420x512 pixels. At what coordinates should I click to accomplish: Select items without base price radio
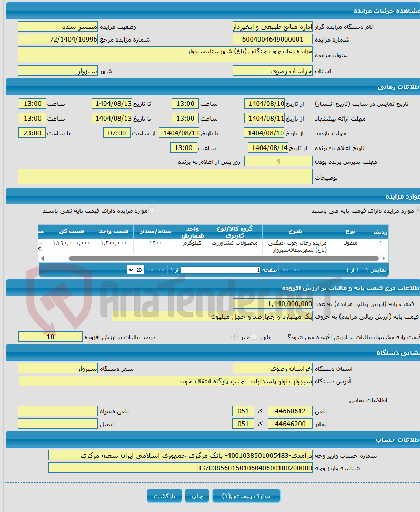click(x=152, y=210)
